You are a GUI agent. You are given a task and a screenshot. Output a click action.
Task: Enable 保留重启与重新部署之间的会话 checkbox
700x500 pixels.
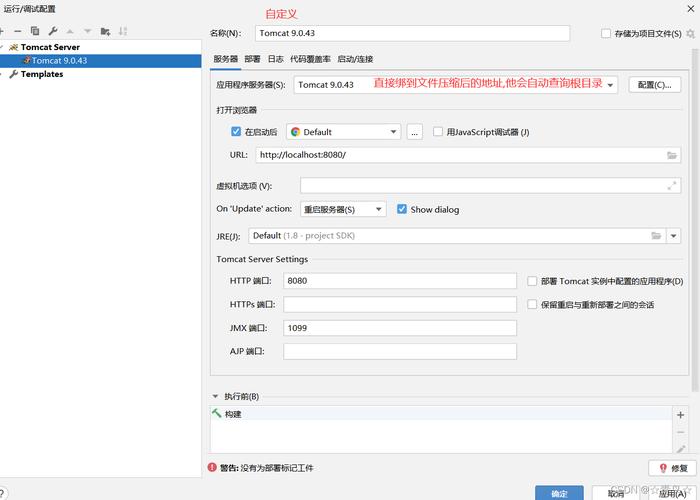point(532,304)
